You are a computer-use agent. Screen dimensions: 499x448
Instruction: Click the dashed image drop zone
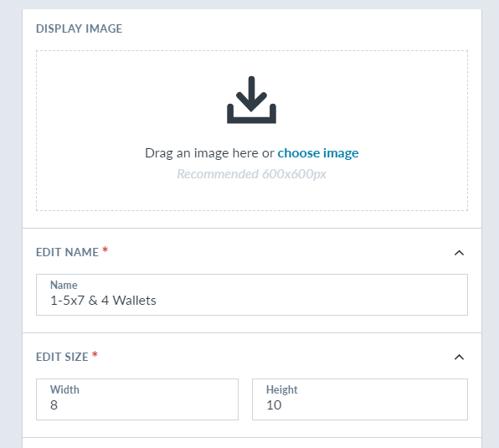click(x=252, y=131)
